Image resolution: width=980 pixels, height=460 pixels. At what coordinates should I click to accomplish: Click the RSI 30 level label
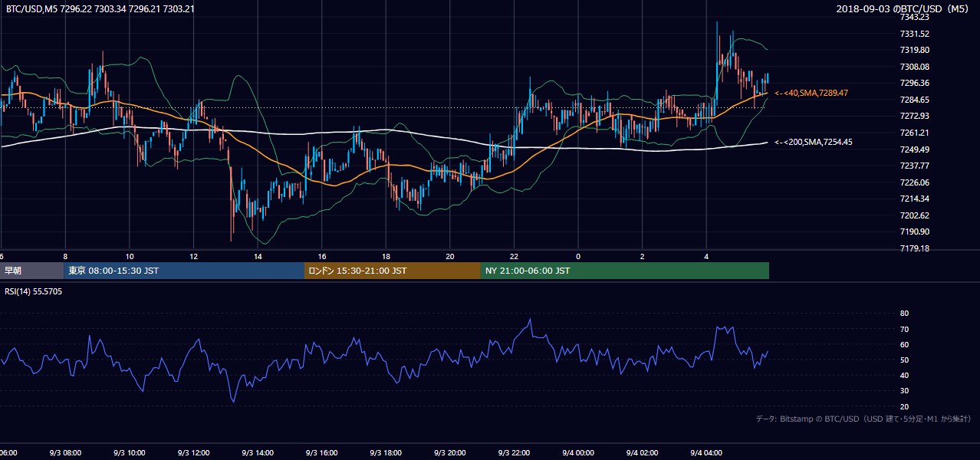point(904,390)
